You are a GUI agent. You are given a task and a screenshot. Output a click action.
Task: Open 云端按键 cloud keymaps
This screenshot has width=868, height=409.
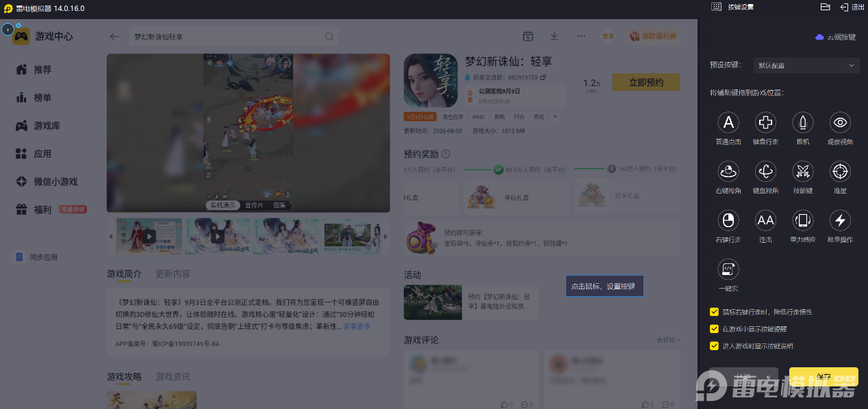tap(835, 37)
